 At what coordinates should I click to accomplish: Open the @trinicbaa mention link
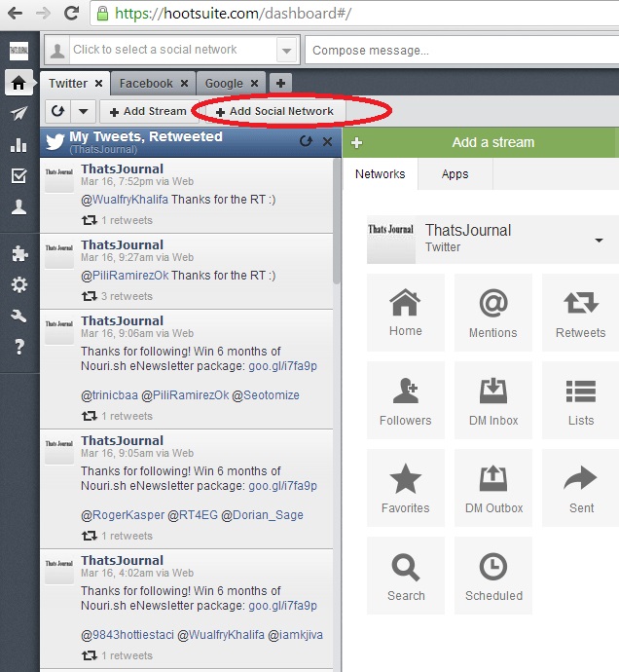109,395
